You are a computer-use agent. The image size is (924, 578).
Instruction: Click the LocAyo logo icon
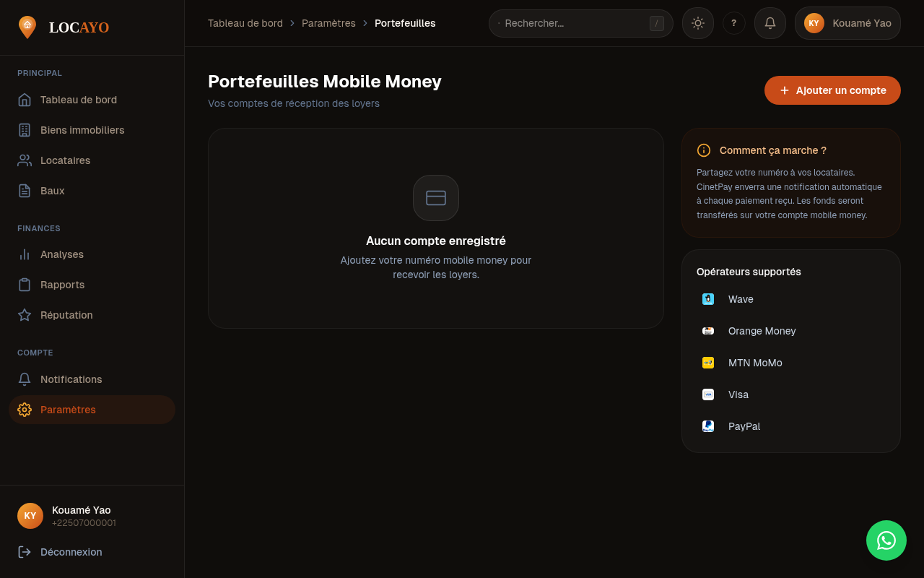tap(27, 27)
